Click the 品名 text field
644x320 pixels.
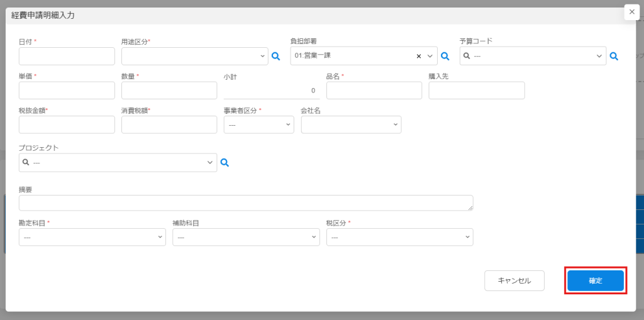pos(374,91)
